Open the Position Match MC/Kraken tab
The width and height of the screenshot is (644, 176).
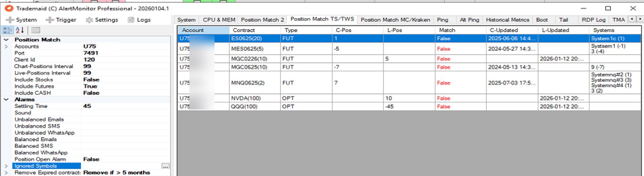pos(395,20)
